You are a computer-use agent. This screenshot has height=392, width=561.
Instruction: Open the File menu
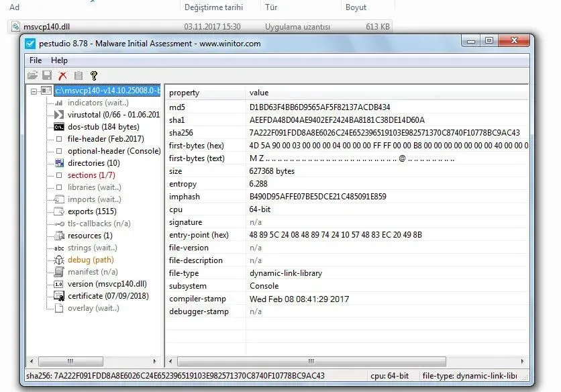[36, 60]
